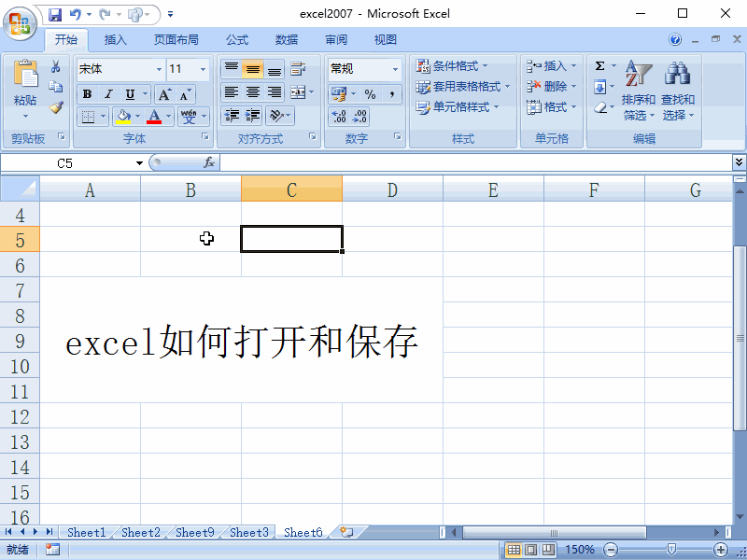This screenshot has height=560, width=747.
Task: Select the AutoSum Σ icon
Action: [600, 66]
